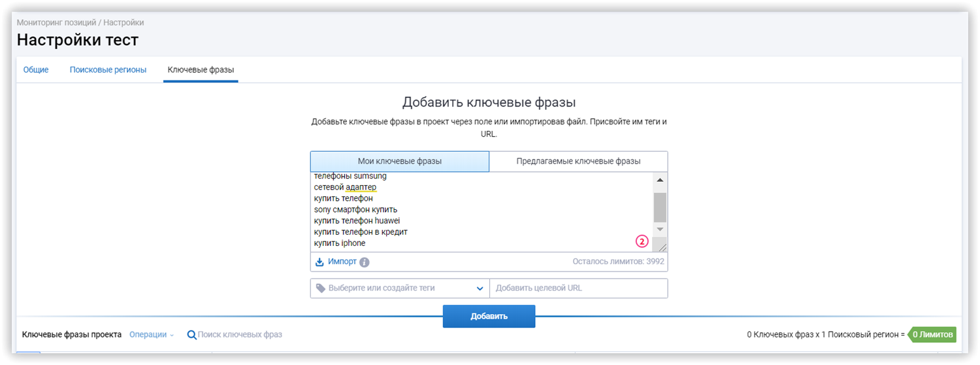The width and height of the screenshot is (980, 365).
Task: Click the magnifier icon in keyword search
Action: 191,335
